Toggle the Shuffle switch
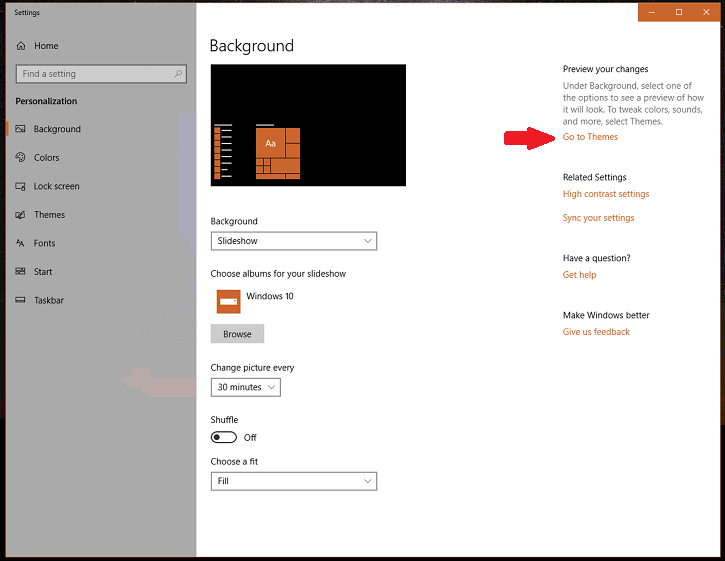This screenshot has width=725, height=561. pyautogui.click(x=224, y=437)
